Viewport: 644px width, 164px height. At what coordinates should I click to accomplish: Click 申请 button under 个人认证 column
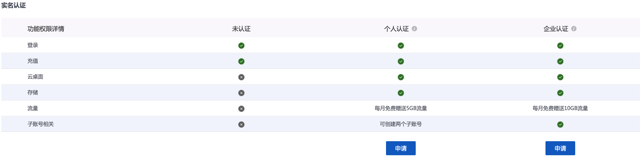pos(400,148)
